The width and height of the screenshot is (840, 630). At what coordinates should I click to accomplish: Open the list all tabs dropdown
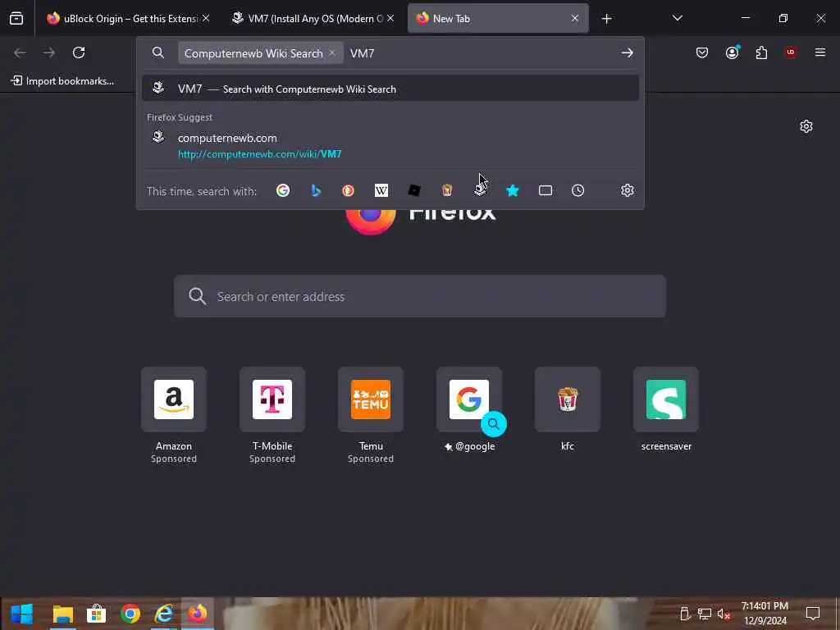pyautogui.click(x=677, y=19)
